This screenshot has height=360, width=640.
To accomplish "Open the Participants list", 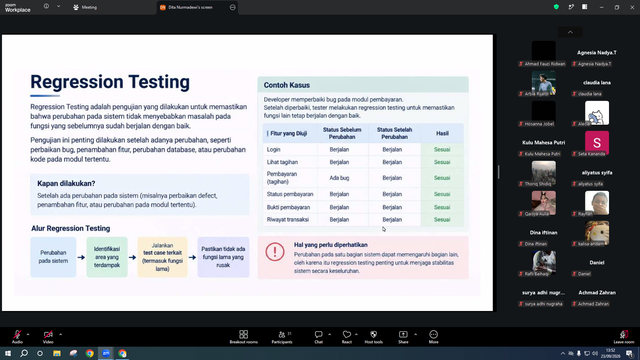I will [x=282, y=337].
